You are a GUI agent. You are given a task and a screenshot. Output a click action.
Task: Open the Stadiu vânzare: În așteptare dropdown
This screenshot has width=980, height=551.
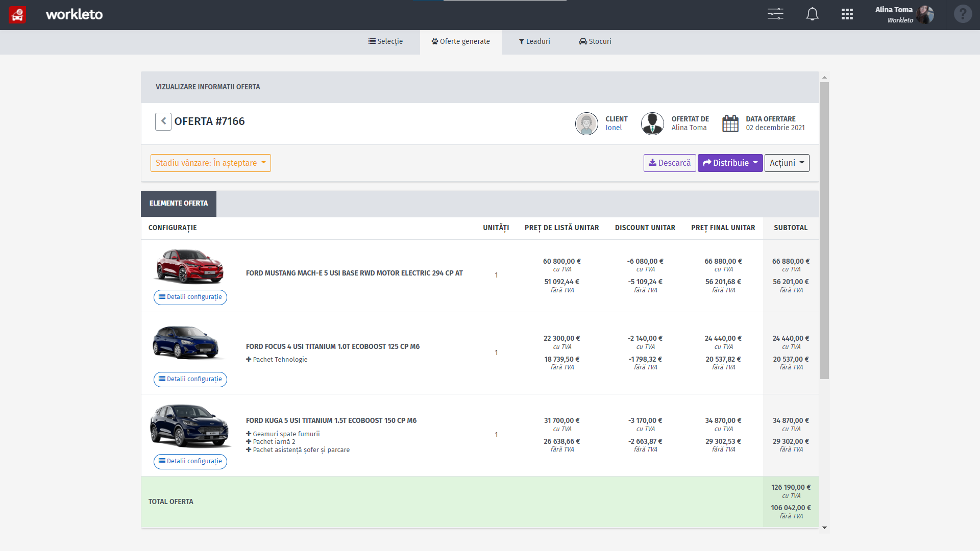211,163
